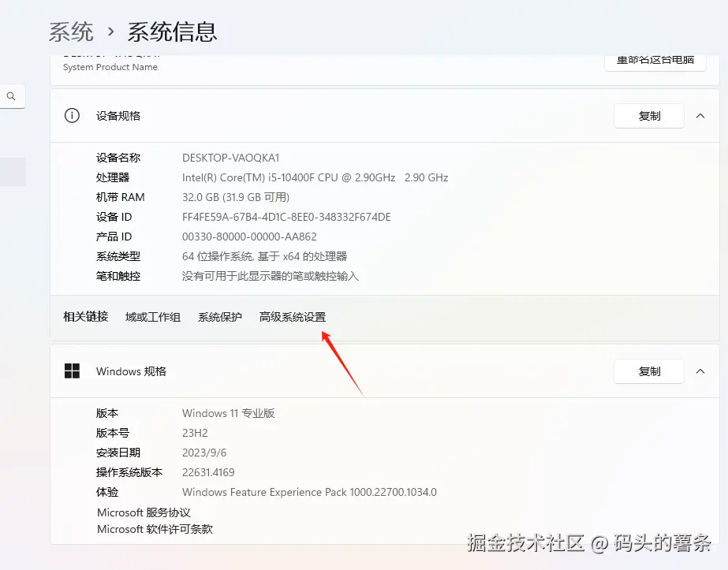Open 域或工作组 link
This screenshot has height=570, width=728.
coord(153,317)
